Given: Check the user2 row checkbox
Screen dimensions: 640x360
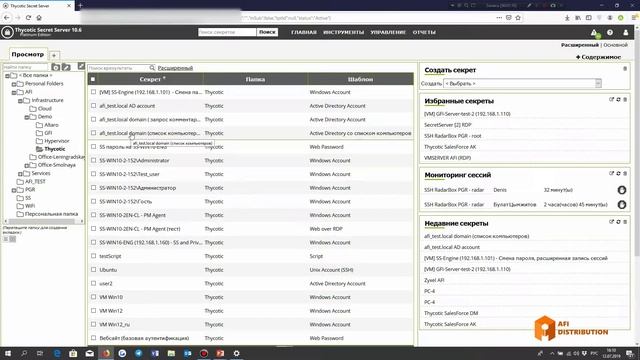Looking at the screenshot, I should pos(93,283).
